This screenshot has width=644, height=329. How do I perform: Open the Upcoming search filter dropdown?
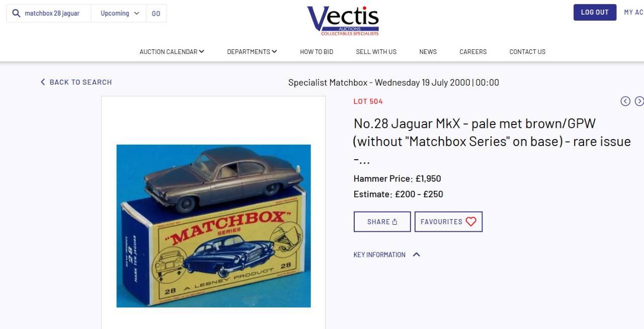pyautogui.click(x=119, y=13)
